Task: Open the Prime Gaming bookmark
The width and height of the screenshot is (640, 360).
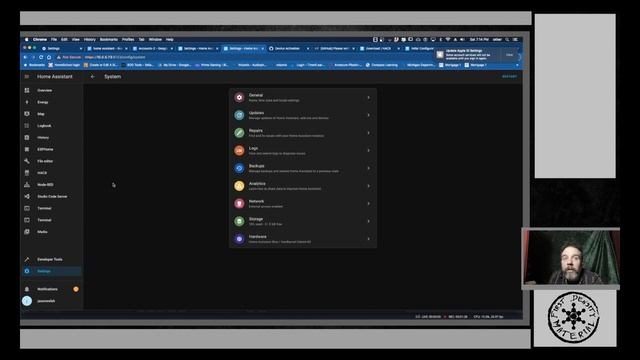Action: (x=211, y=65)
